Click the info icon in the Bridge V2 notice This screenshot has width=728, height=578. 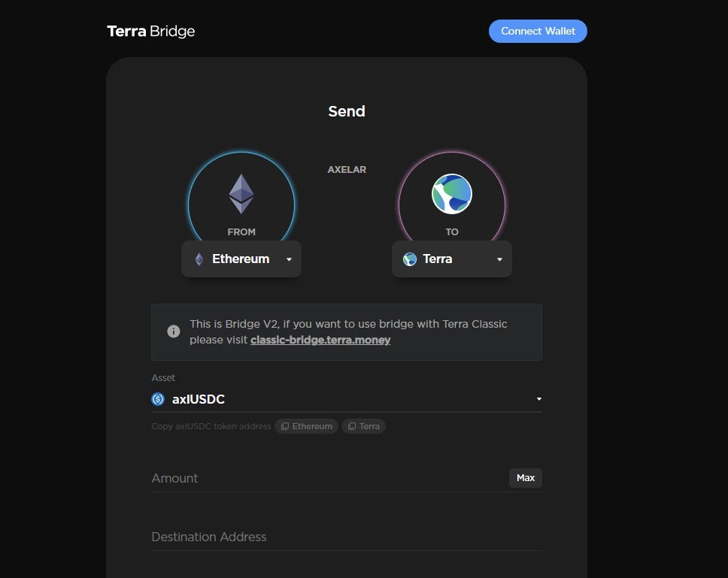(x=173, y=331)
